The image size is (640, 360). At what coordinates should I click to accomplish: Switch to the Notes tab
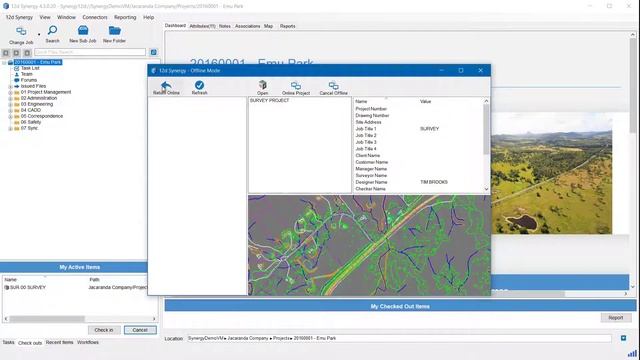point(224,26)
